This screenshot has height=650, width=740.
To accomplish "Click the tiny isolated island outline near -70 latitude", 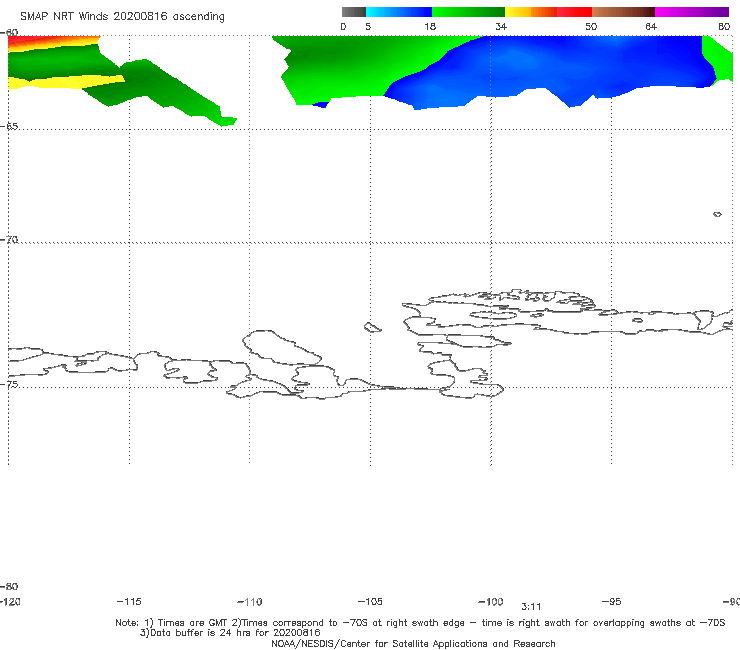I will coord(717,214).
